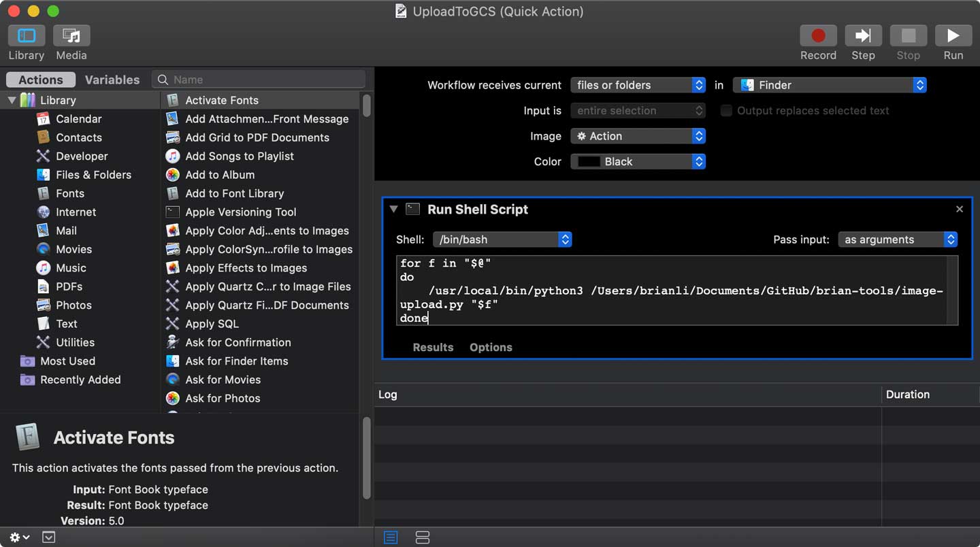Open the Image 'Action' dropdown
Screen dimensions: 980x547
(x=638, y=136)
